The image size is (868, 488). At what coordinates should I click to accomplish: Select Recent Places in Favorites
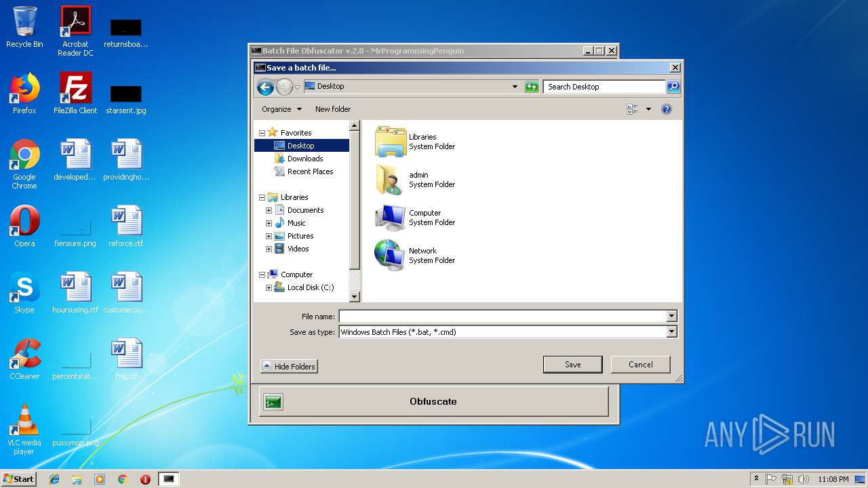tap(310, 171)
